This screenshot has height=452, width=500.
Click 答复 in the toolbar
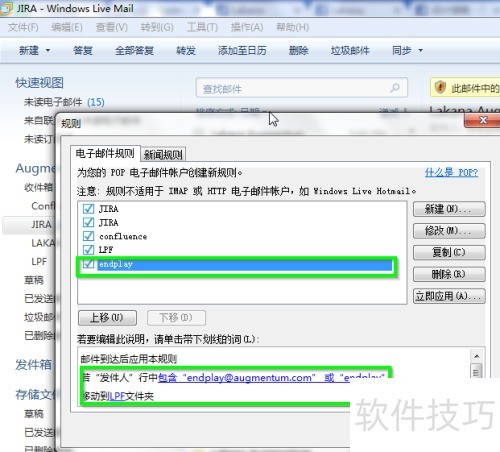83,51
